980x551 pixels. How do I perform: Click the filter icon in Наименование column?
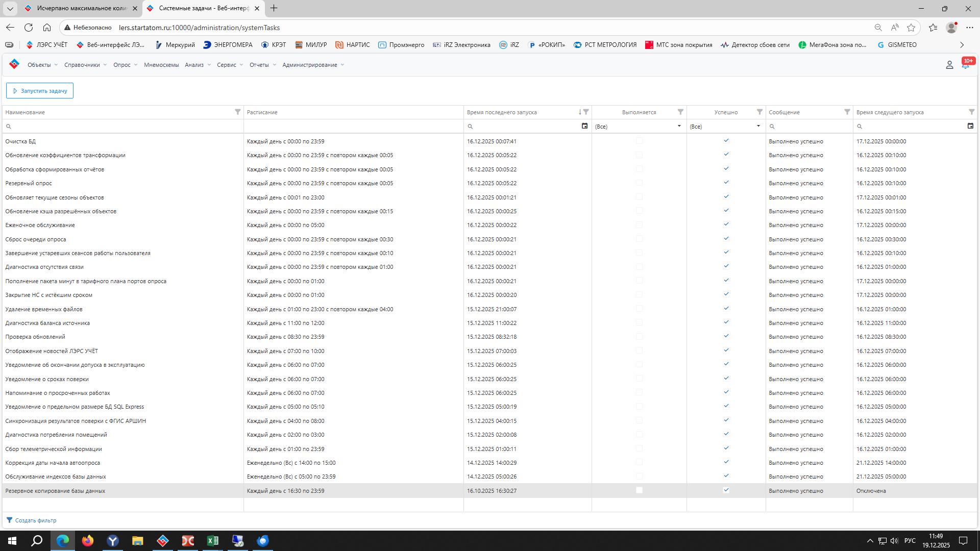[237, 112]
